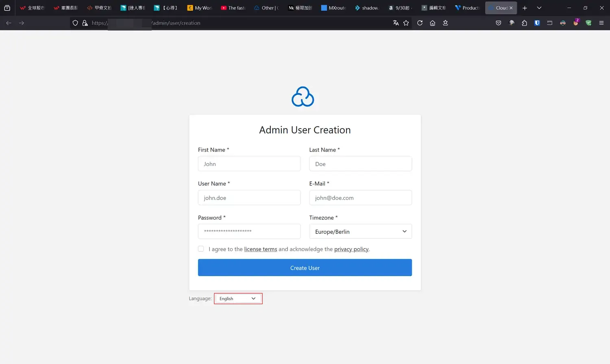
Task: Click the tracking protection shield icon
Action: 75,23
